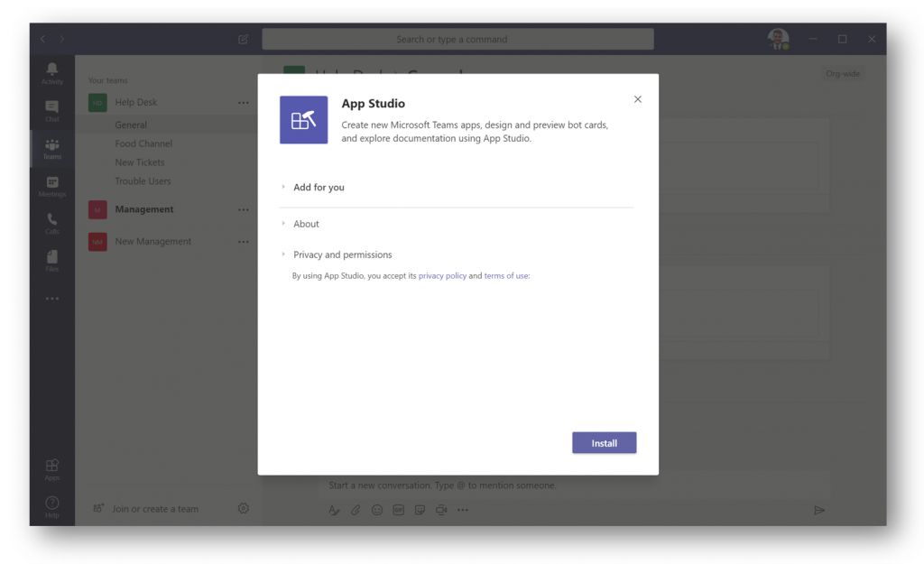Open Chat from the left rail
Screen dimensions: 924x564
[x=51, y=111]
